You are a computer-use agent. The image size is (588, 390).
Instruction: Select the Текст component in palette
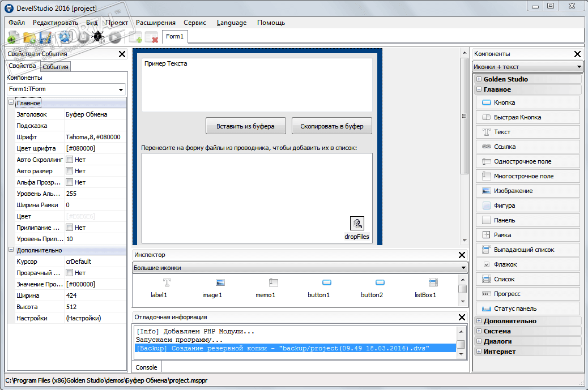(527, 132)
